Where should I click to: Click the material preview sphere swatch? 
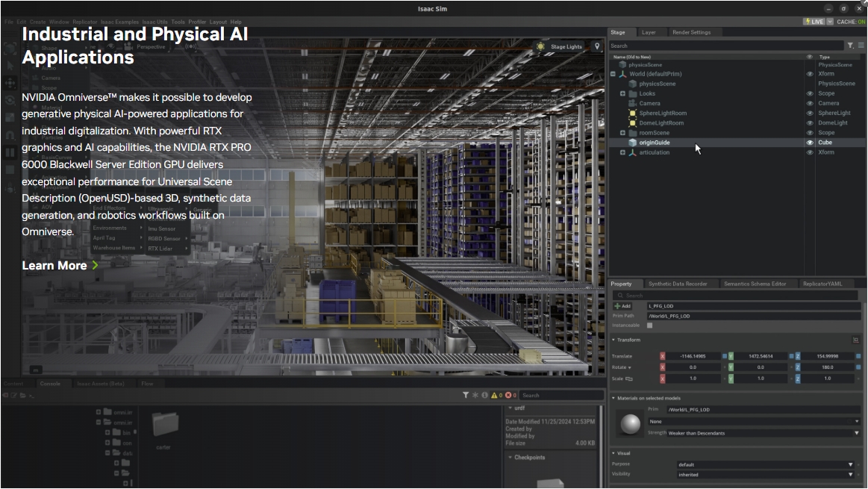631,424
